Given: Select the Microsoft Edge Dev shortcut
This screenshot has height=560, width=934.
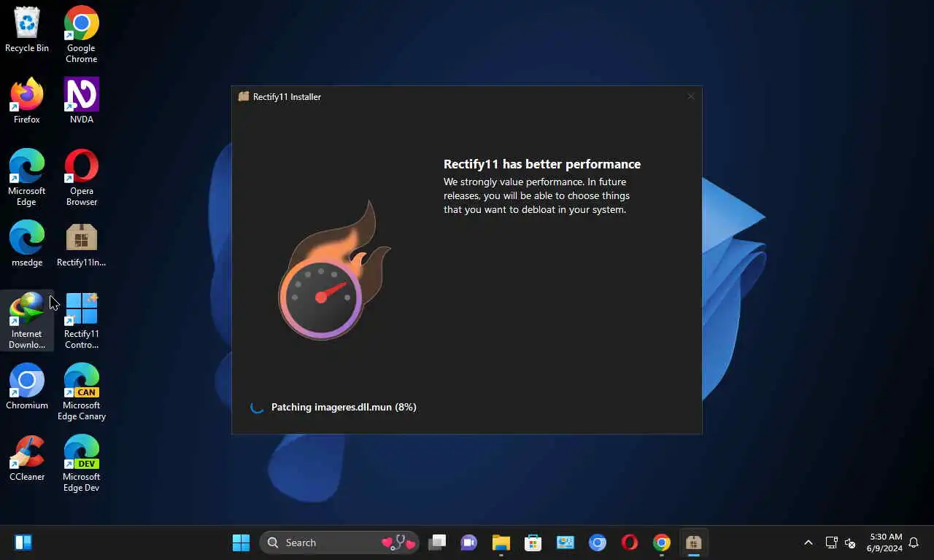Looking at the screenshot, I should 81,464.
